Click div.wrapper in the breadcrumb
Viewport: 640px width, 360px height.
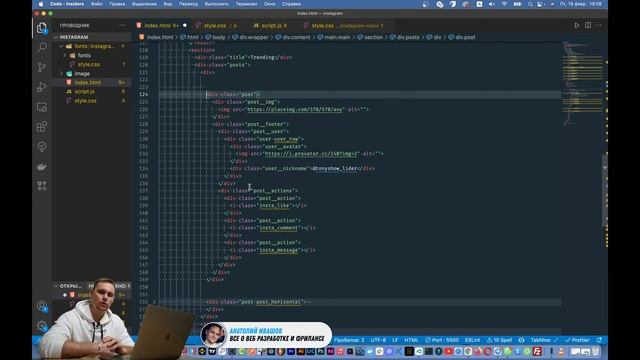(253, 37)
